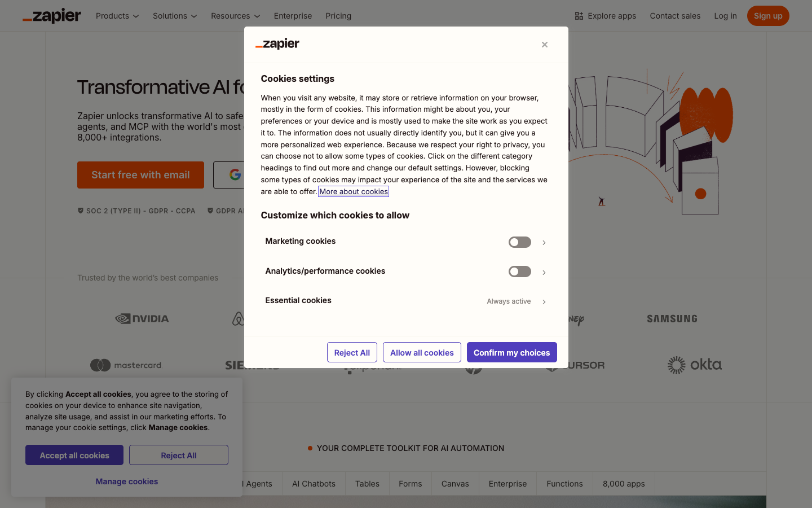Click the Start free with email button
The image size is (812, 508).
(x=140, y=175)
